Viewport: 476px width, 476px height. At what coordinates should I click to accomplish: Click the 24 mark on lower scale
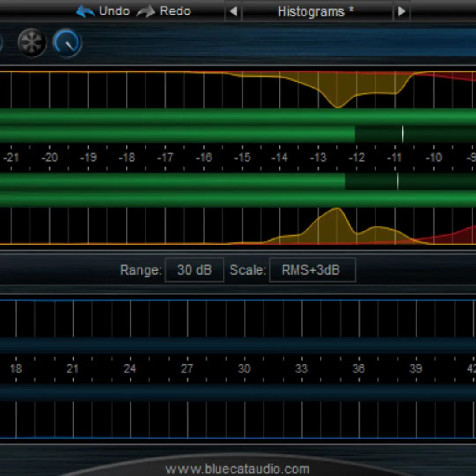[x=130, y=369]
